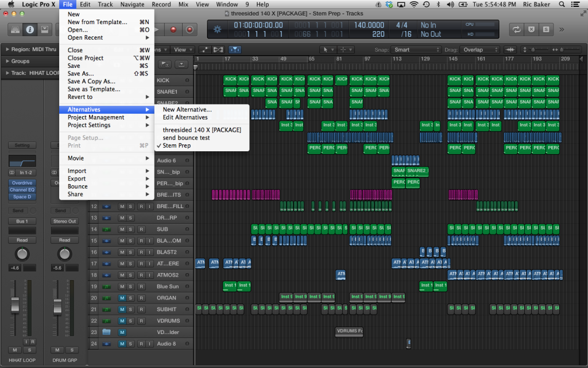Viewport: 588px width, 368px height.
Task: Click the Bus 1 output button
Action: (x=22, y=221)
